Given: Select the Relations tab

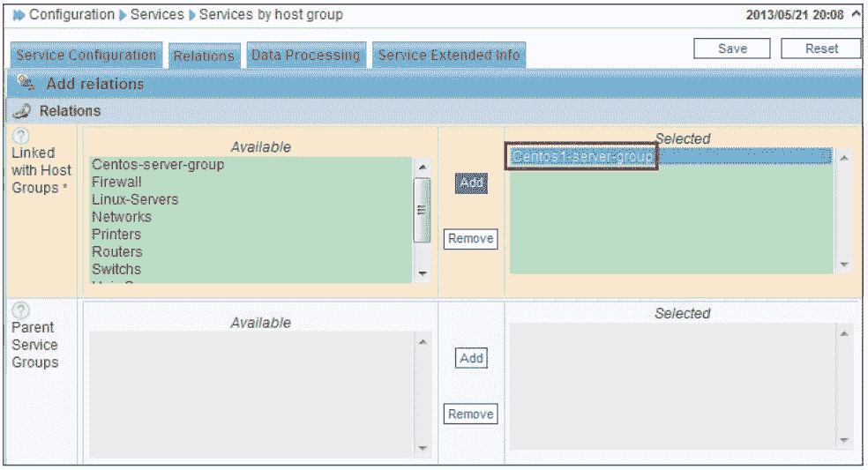Looking at the screenshot, I should (x=204, y=56).
